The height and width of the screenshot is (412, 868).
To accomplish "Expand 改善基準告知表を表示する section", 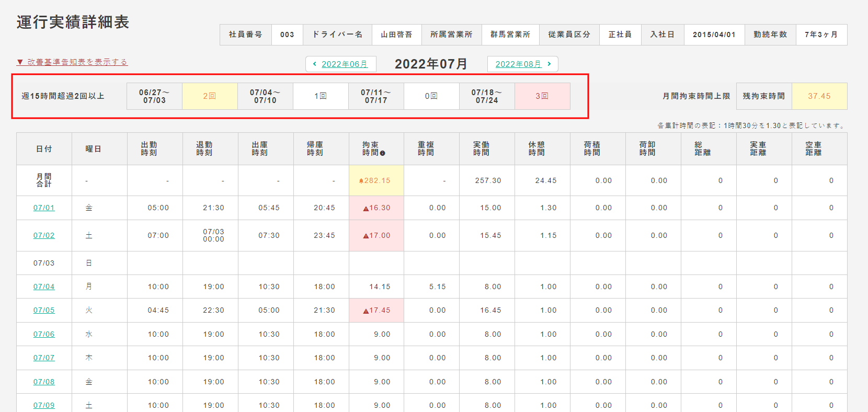I will point(72,62).
